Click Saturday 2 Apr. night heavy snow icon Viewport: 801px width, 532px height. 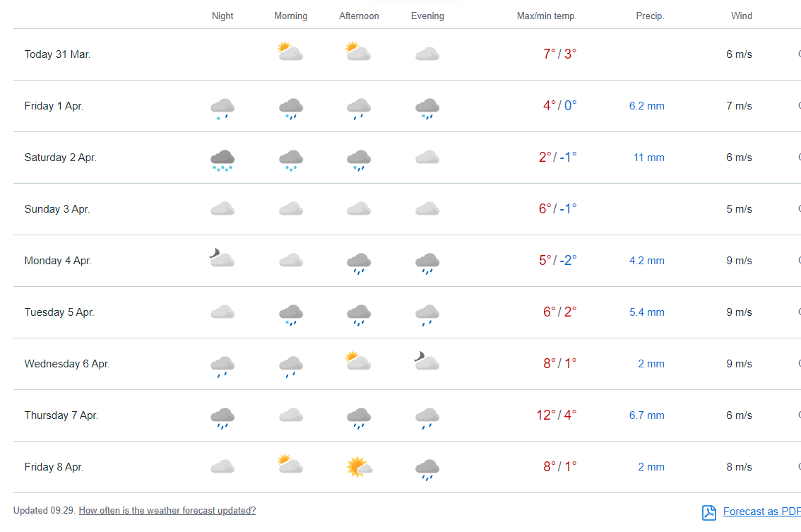pos(222,160)
